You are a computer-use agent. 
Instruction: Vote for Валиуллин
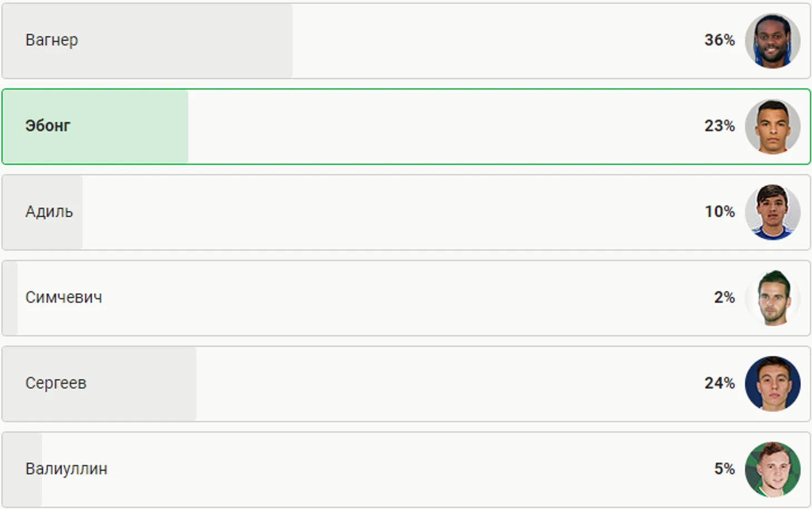[x=406, y=470]
